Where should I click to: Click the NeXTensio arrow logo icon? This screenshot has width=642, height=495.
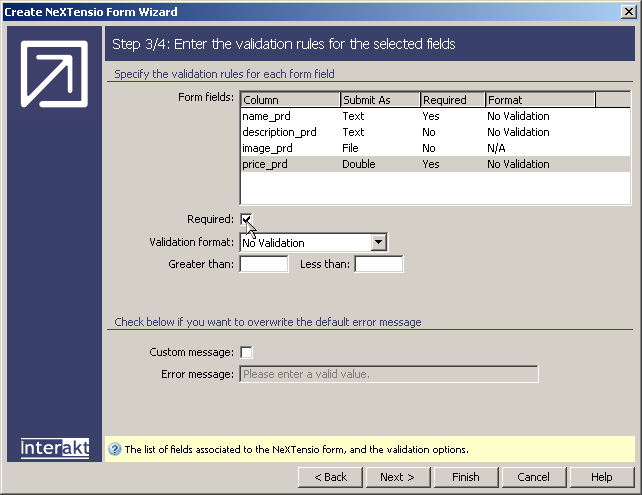(54, 75)
